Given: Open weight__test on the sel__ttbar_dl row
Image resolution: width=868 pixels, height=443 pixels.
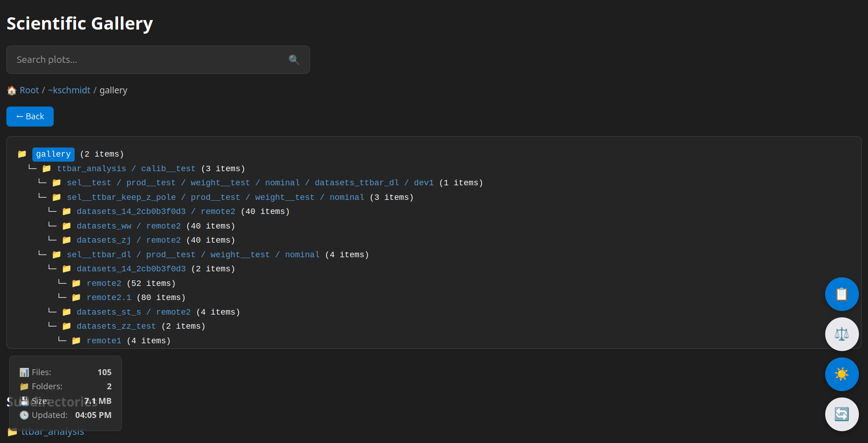Looking at the screenshot, I should pos(240,255).
